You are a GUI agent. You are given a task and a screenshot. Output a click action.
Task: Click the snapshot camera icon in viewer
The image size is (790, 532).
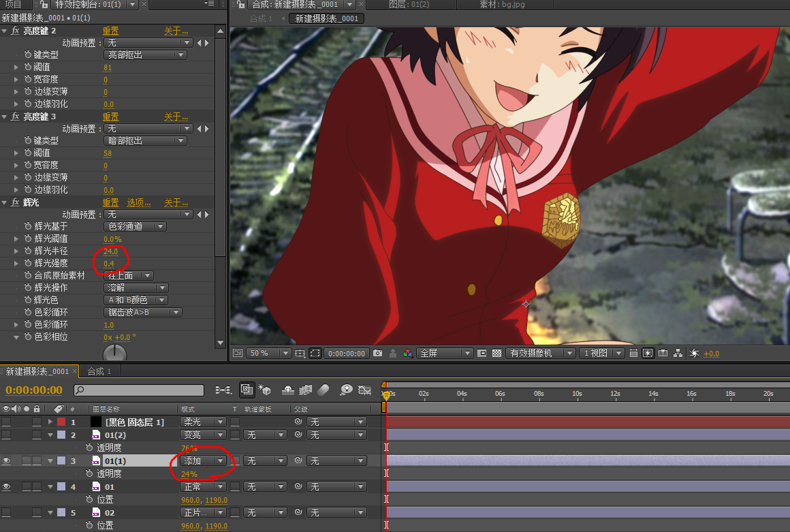(x=377, y=354)
